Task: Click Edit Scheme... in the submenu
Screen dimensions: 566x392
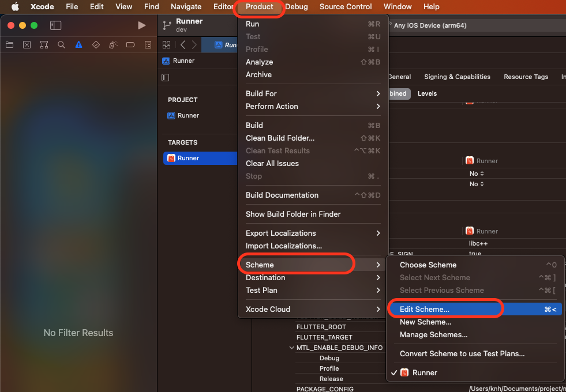Action: click(475, 310)
